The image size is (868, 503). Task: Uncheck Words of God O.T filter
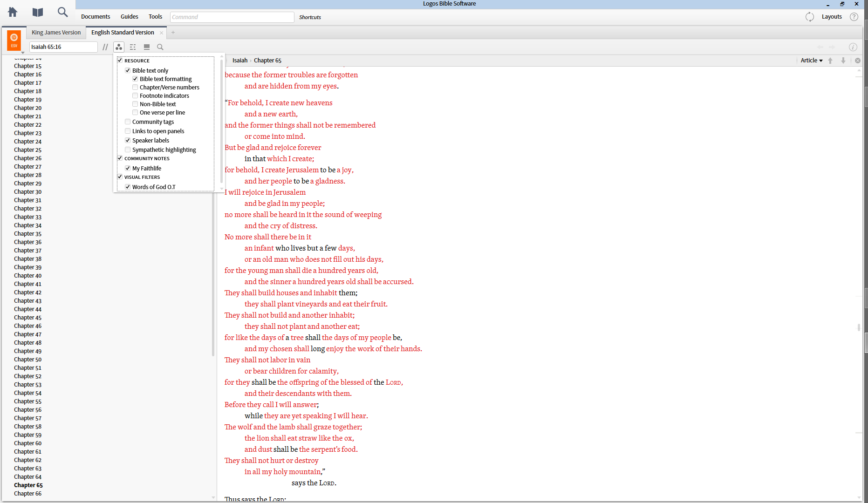pyautogui.click(x=128, y=187)
